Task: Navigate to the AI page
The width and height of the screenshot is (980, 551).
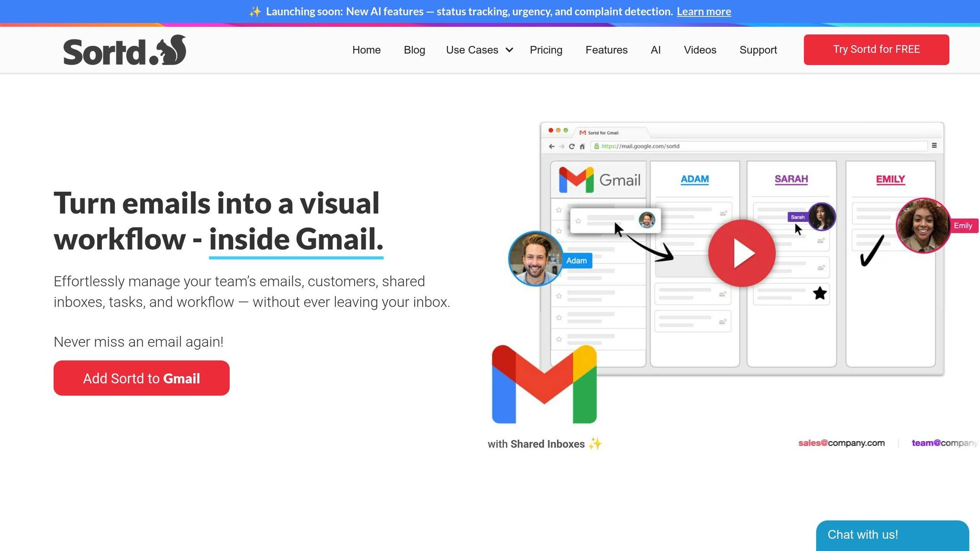Action: [656, 50]
